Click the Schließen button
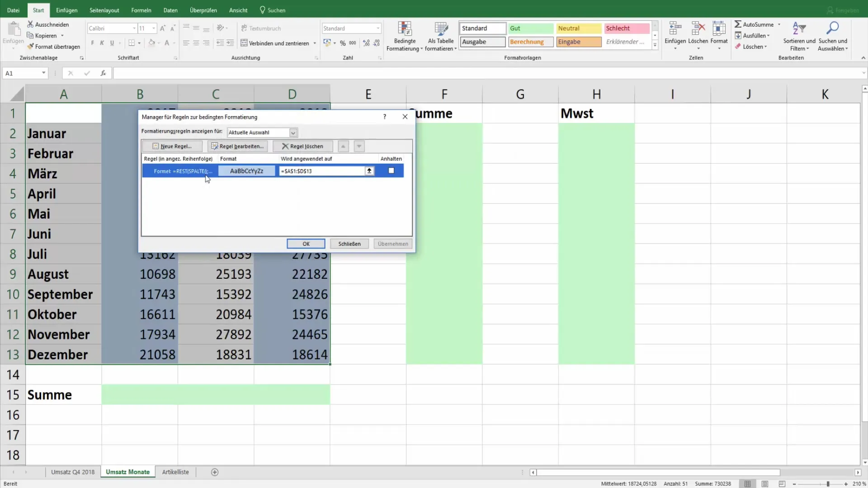 coord(349,244)
